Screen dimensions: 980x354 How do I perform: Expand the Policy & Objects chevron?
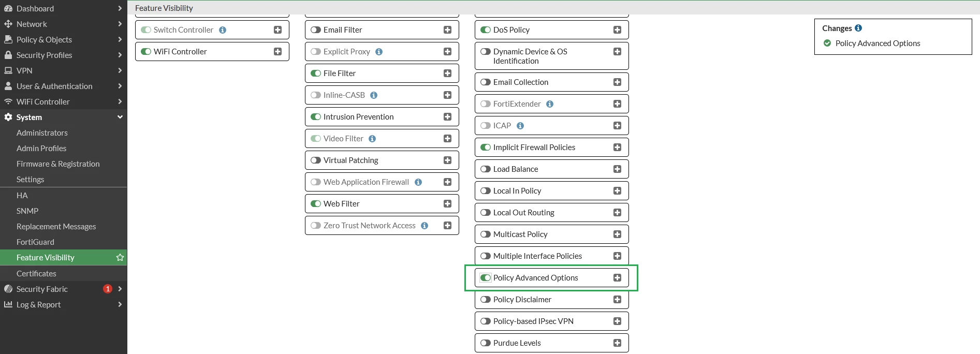coord(120,39)
